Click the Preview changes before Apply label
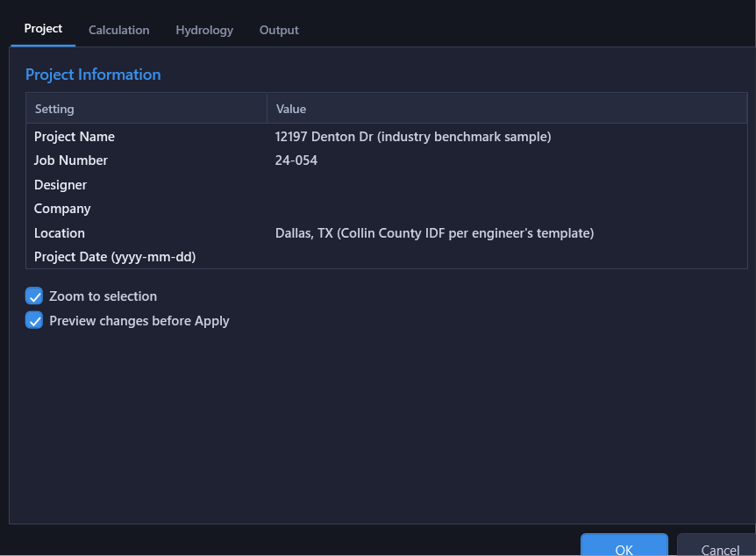756x556 pixels. point(139,321)
